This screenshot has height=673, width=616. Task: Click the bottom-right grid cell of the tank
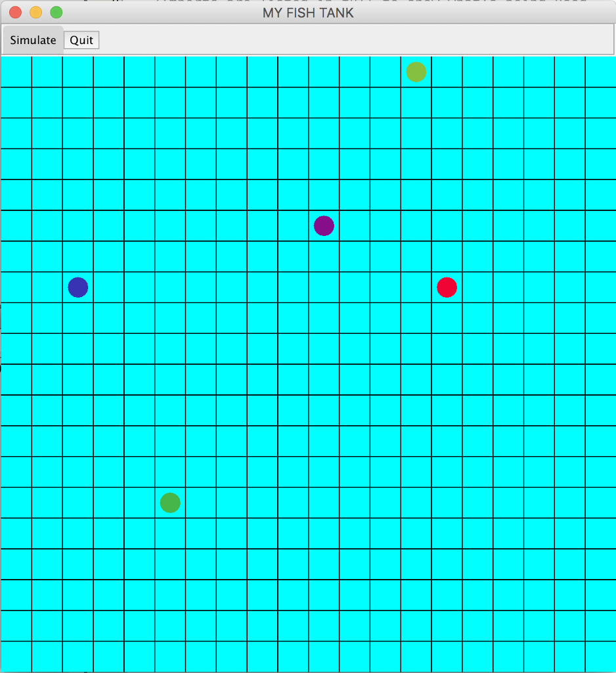tap(601, 657)
